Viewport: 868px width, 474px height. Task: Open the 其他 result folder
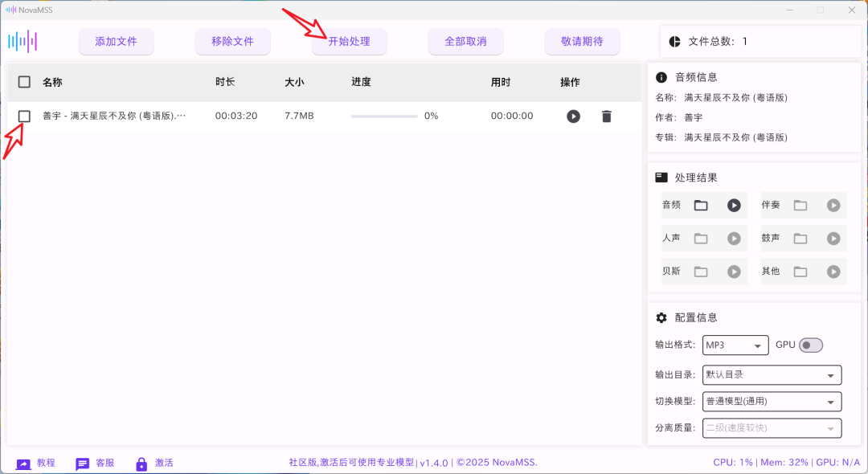pos(800,272)
